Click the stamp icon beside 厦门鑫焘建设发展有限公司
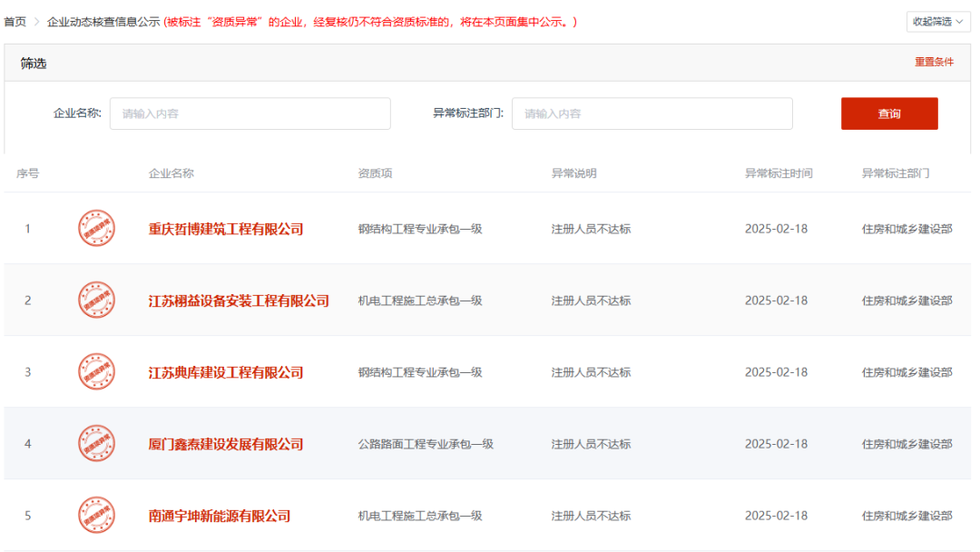 (96, 444)
